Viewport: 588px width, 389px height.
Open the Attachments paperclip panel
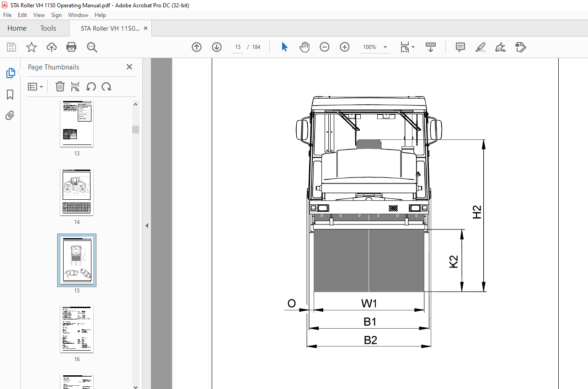tap(10, 116)
